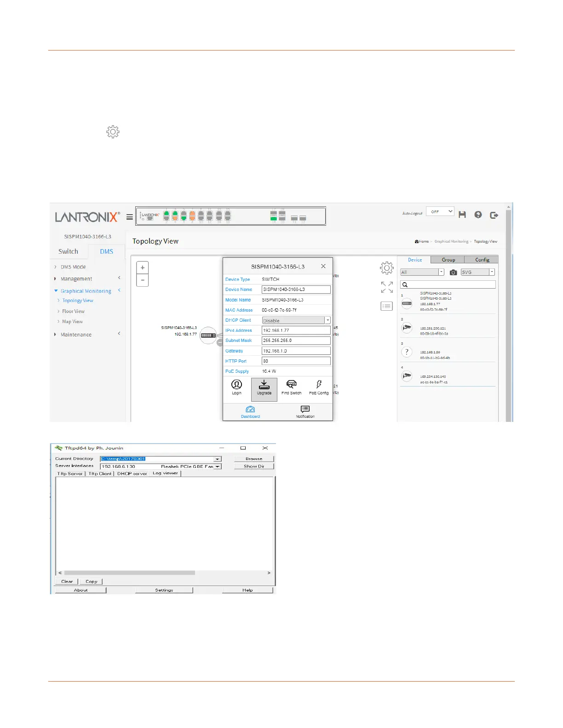This screenshot has height=728, width=563.
Task: Click the save configuration floppy icon
Action: (462, 215)
